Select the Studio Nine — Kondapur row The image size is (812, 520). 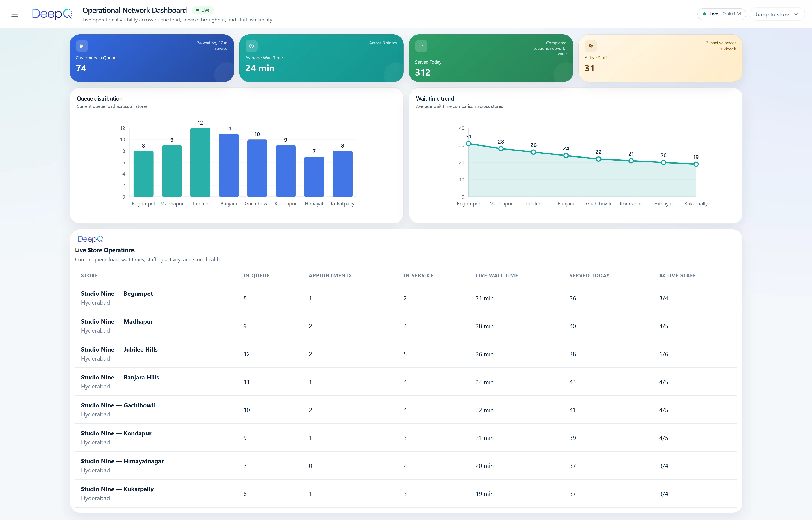(406, 438)
